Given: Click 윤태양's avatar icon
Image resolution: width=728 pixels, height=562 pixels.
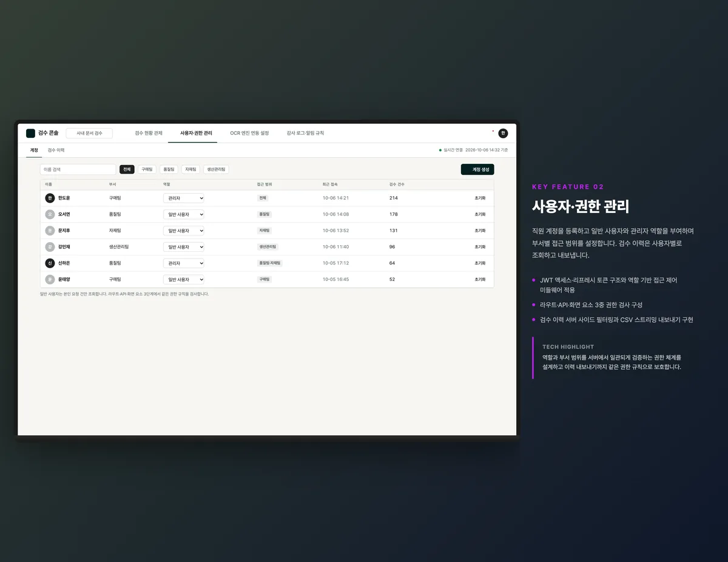Looking at the screenshot, I should coord(50,280).
